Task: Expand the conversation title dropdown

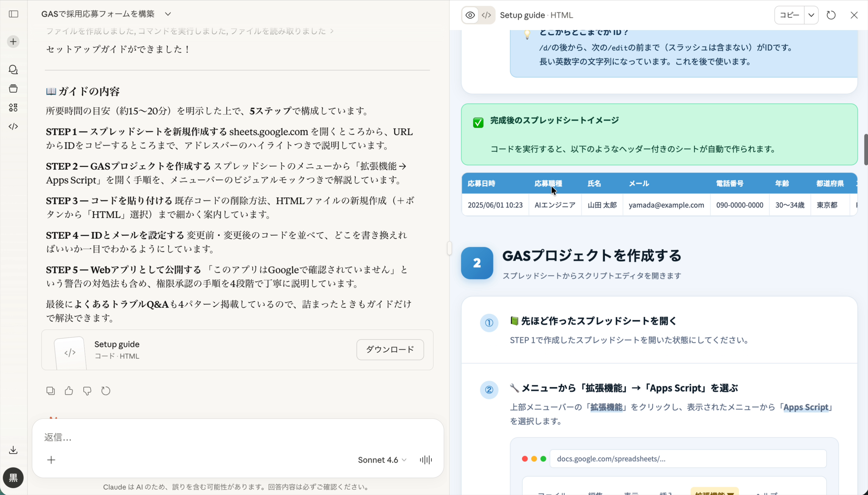Action: 168,14
